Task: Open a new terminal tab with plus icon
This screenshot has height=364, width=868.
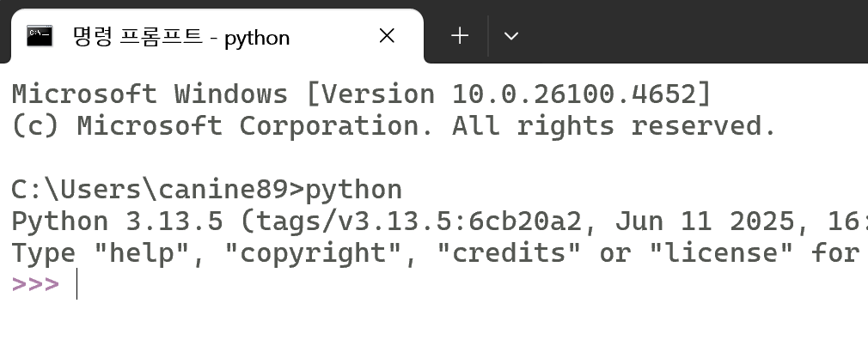Action: [460, 36]
